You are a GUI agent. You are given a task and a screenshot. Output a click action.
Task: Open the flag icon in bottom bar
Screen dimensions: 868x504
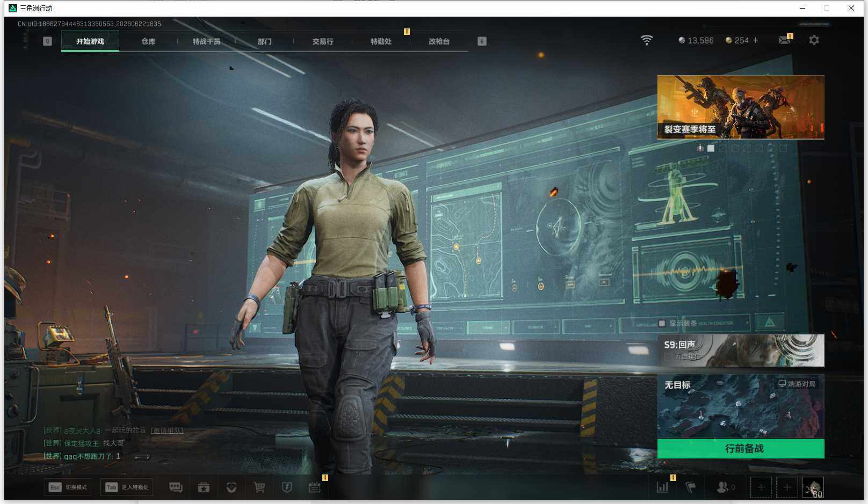click(x=691, y=487)
